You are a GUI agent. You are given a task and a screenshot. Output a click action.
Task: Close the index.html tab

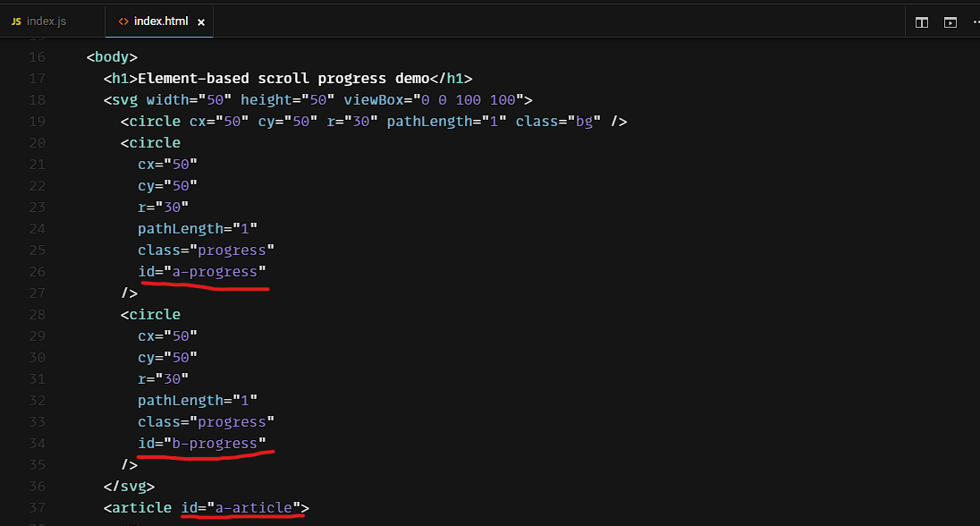(201, 22)
